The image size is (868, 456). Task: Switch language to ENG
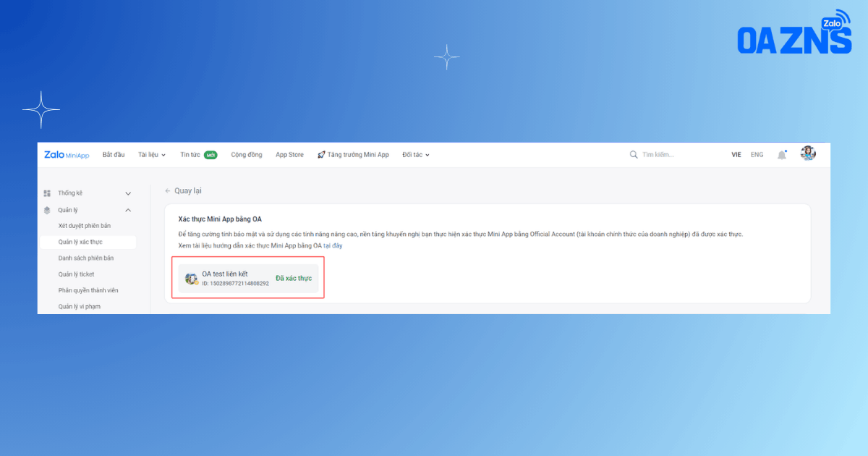[757, 155]
